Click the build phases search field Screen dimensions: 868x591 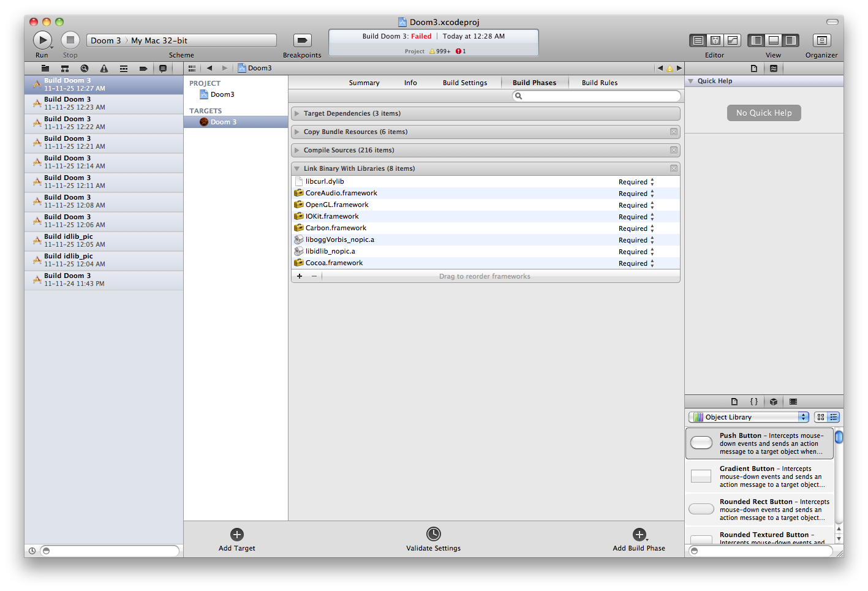[597, 96]
